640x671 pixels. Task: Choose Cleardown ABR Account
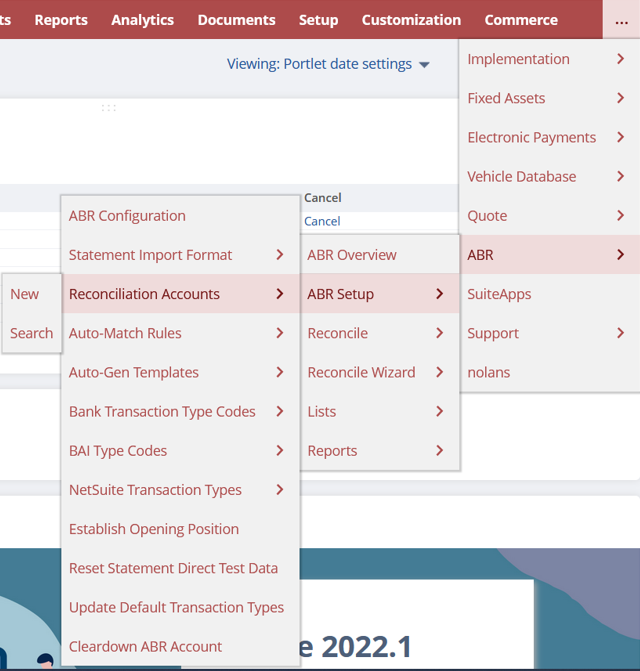pyautogui.click(x=145, y=646)
